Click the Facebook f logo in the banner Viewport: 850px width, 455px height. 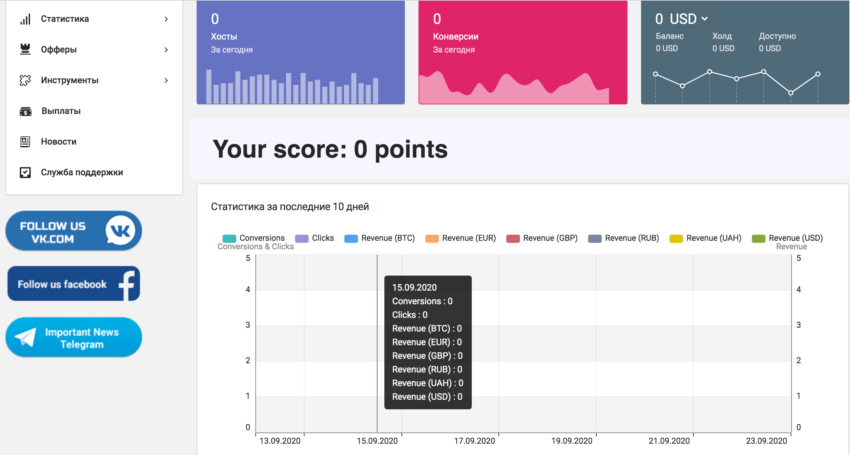pos(127,285)
